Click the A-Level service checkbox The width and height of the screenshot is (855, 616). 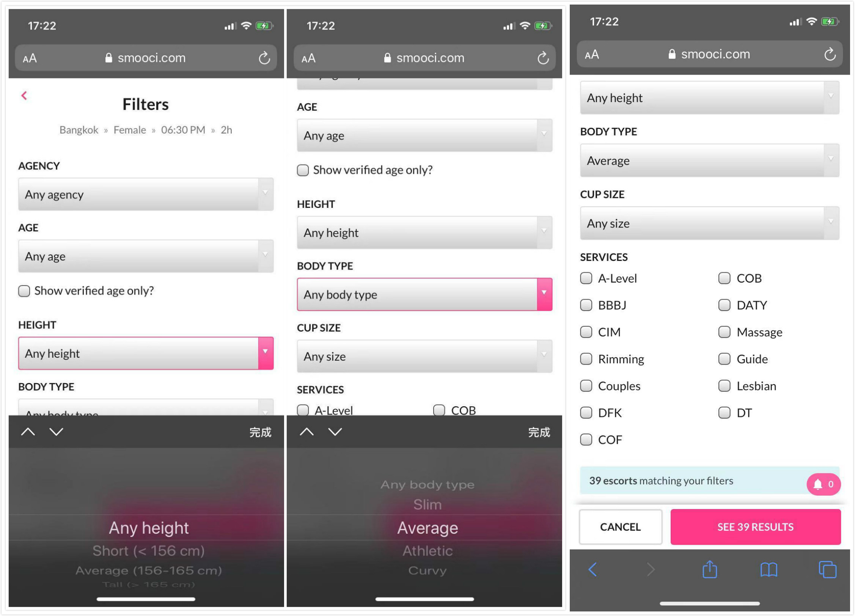(x=588, y=278)
